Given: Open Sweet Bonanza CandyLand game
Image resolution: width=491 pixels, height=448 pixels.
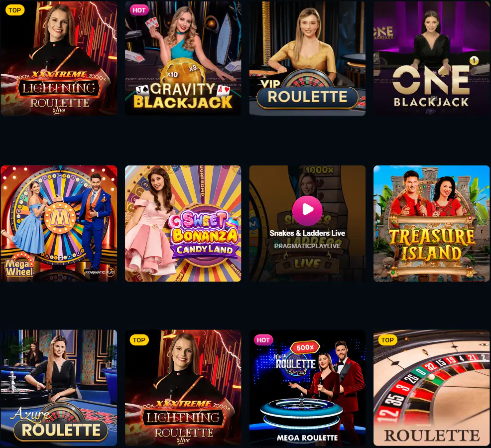Looking at the screenshot, I should tap(183, 223).
